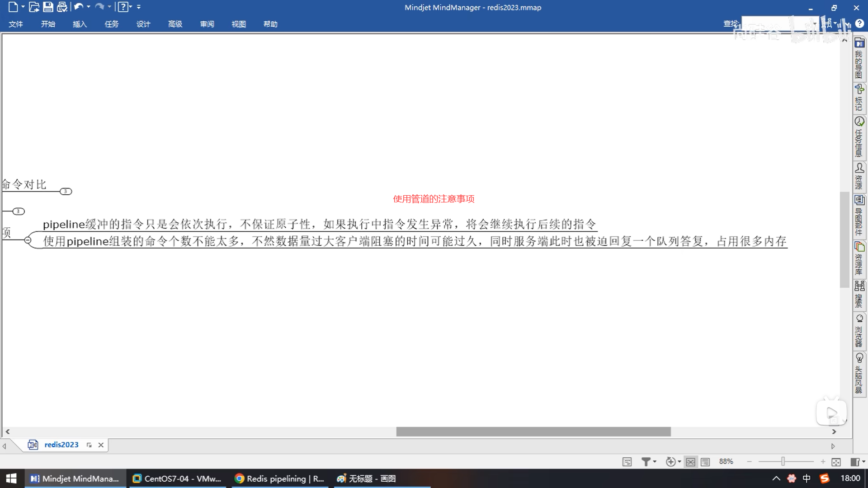868x488 pixels.
Task: Click the Save icon in quick access toolbar
Action: [48, 7]
